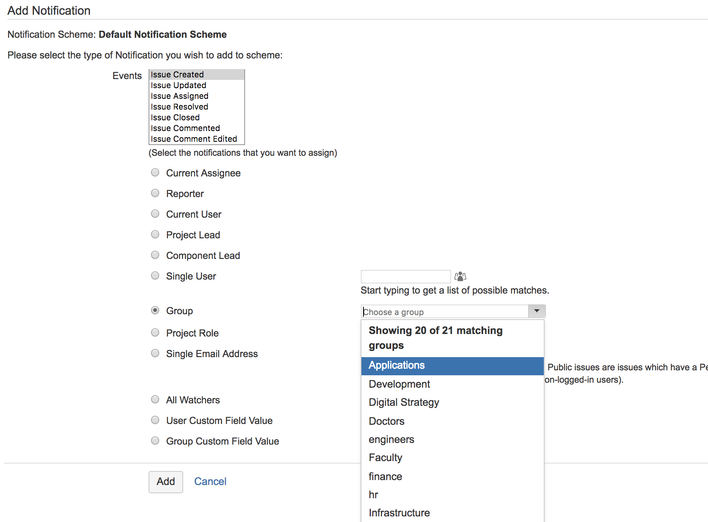708x522 pixels.
Task: Click into the Choose a group field
Action: coord(445,312)
